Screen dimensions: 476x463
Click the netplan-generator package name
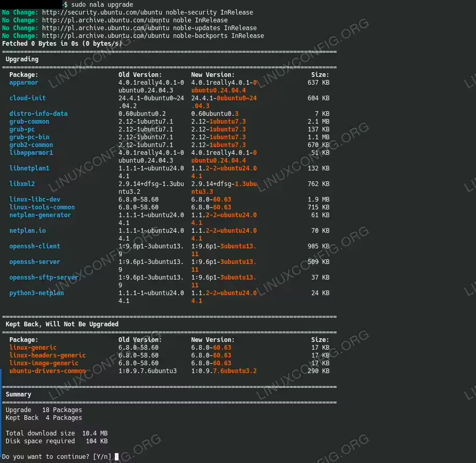coord(40,215)
